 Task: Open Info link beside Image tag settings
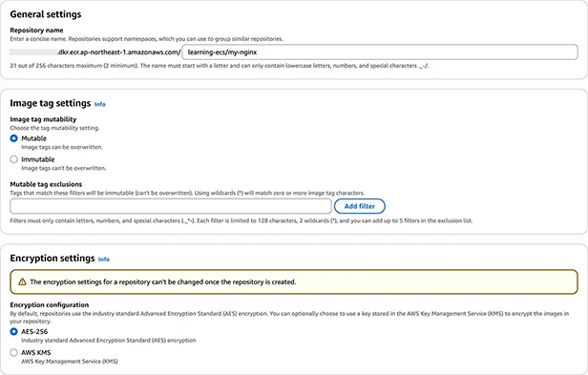click(99, 104)
